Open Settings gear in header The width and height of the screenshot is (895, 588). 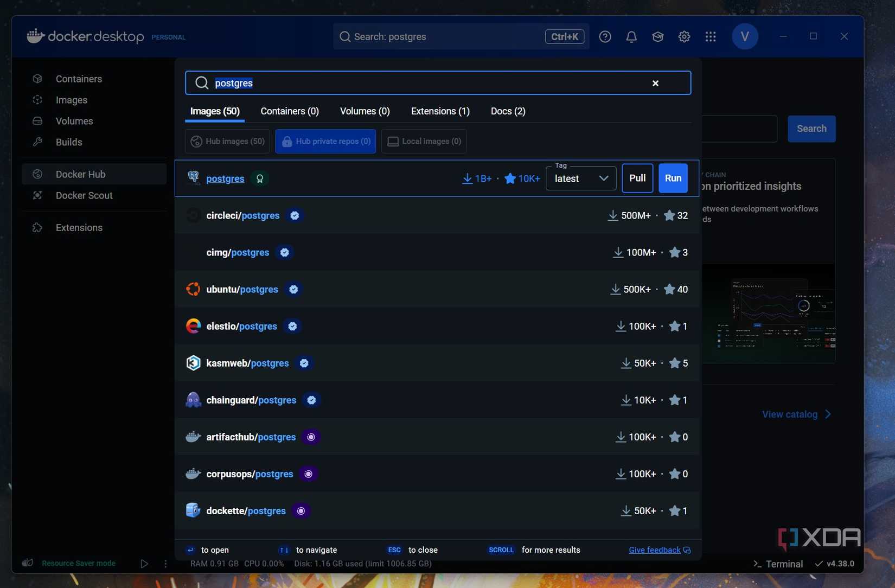tap(684, 37)
